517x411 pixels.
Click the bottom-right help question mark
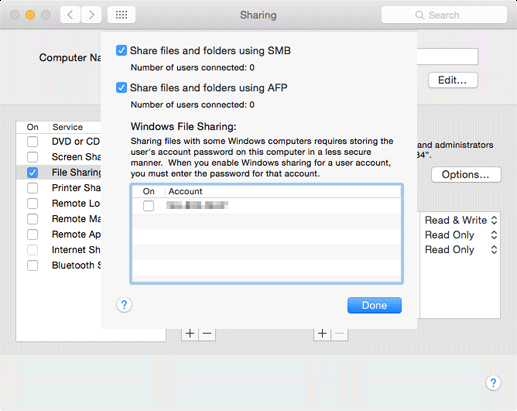493,383
